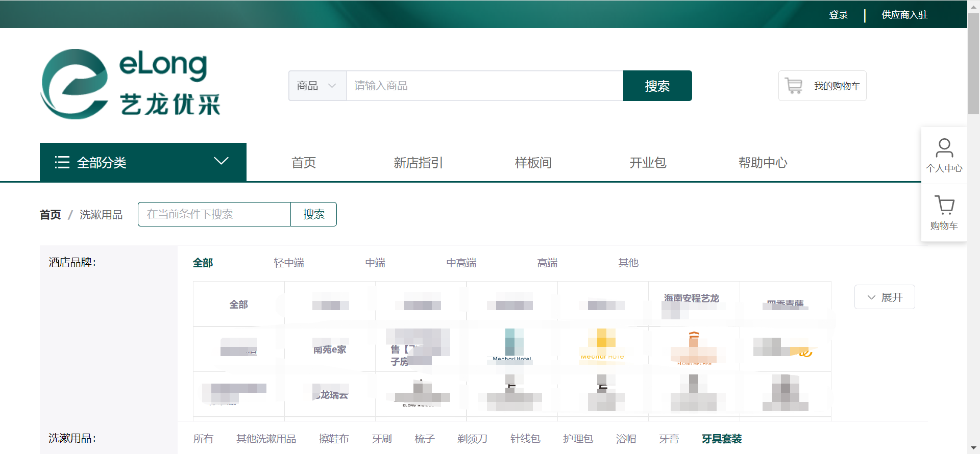Focus the 在当前条件下搜索 input
980x454 pixels.
click(x=214, y=214)
